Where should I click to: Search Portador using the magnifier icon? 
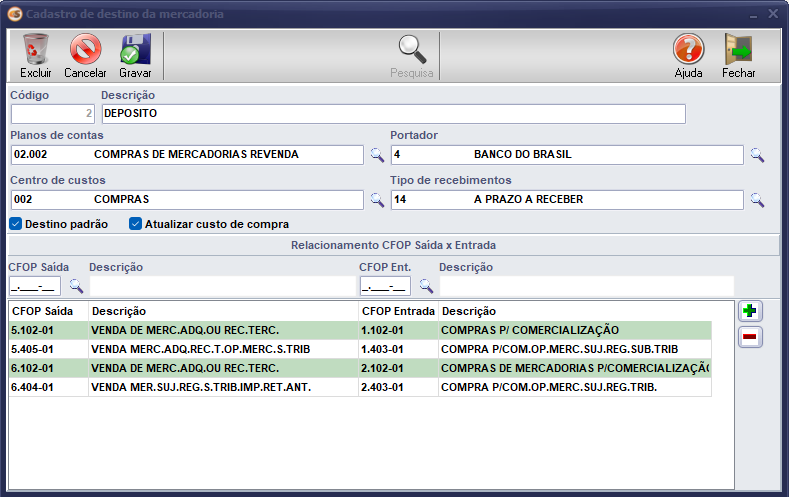(757, 155)
